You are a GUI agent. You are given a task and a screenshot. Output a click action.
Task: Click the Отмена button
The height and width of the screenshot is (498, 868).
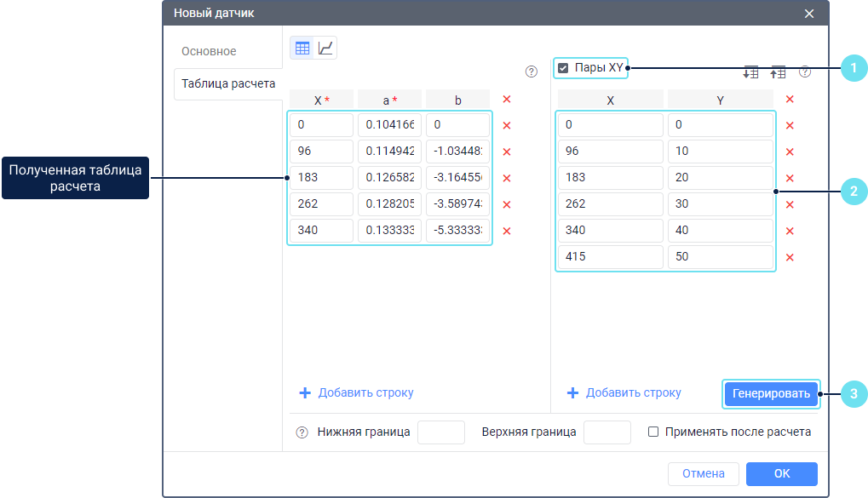(x=704, y=473)
